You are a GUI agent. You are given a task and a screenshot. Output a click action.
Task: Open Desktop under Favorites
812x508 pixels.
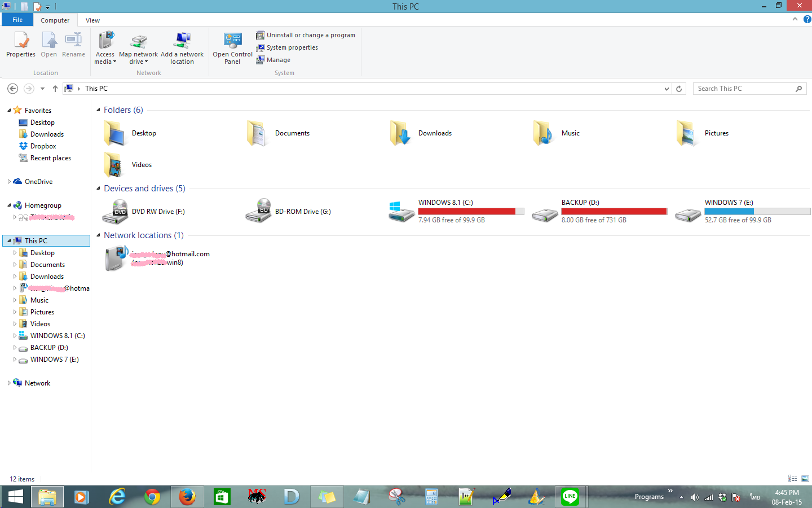pyautogui.click(x=37, y=122)
